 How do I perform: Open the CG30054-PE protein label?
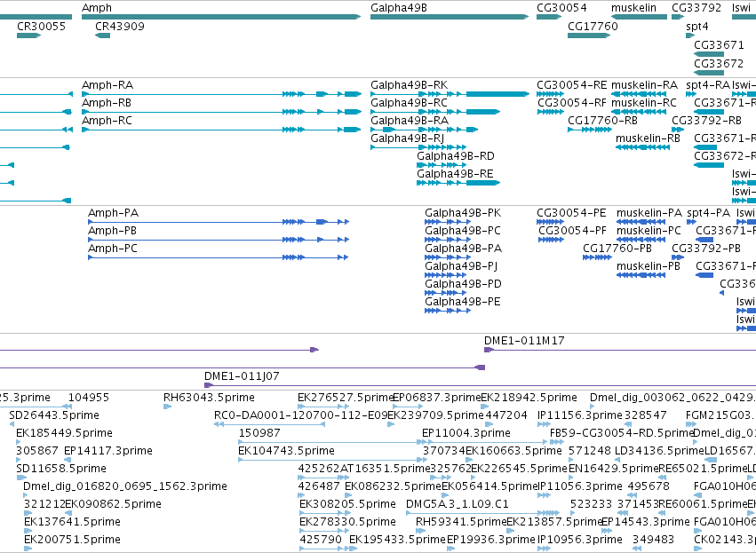click(x=571, y=213)
